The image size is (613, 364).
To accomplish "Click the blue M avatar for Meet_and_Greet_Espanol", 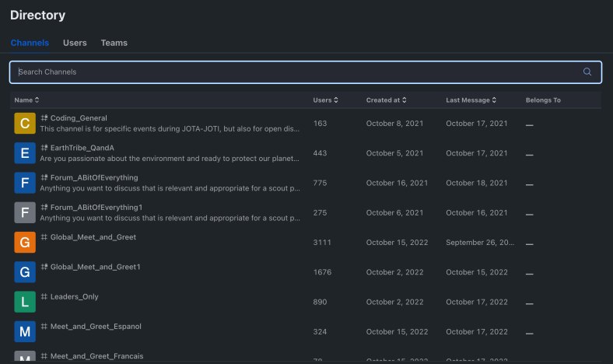I will [x=25, y=331].
